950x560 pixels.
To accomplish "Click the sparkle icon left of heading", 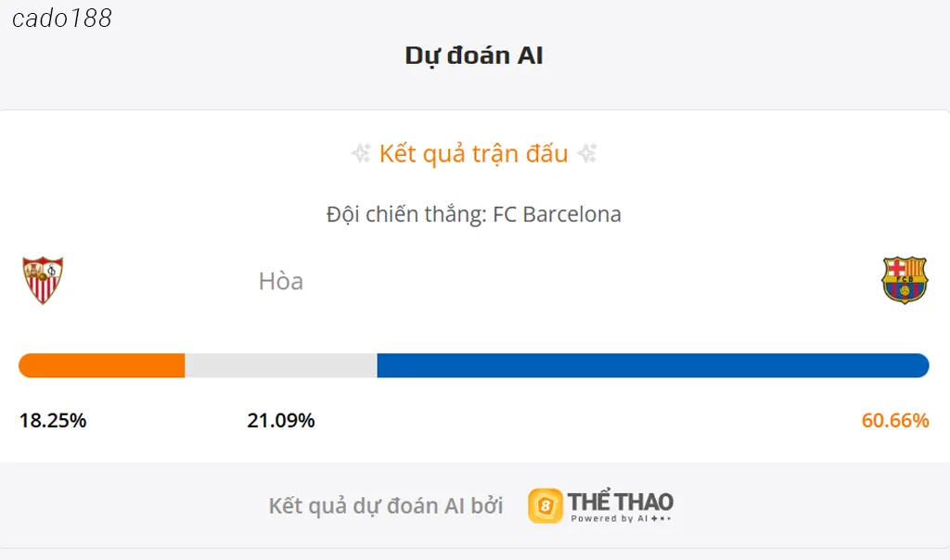I will click(x=361, y=154).
